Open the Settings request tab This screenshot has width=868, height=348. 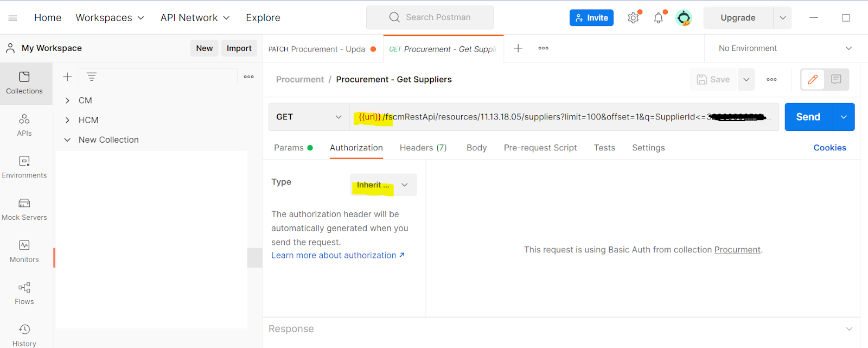click(648, 148)
